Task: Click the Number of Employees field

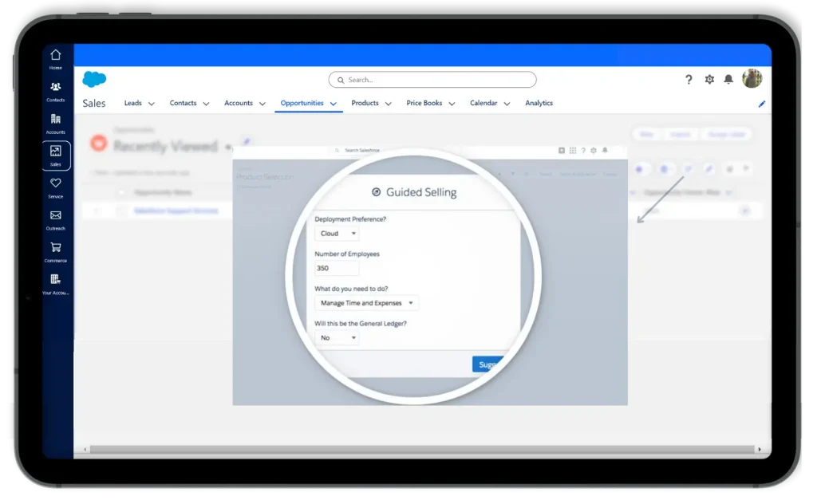Action: pos(337,268)
